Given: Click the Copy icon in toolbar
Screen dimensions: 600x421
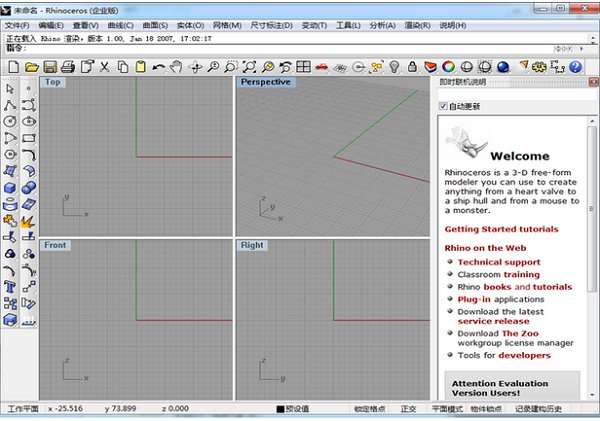Looking at the screenshot, I should pyautogui.click(x=122, y=67).
